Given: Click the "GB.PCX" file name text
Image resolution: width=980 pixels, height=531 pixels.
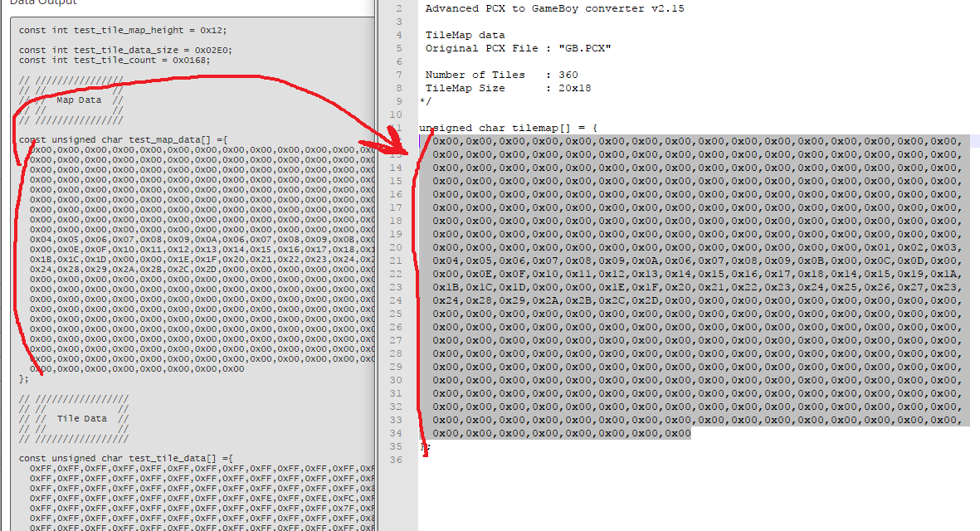Looking at the screenshot, I should coord(584,48).
